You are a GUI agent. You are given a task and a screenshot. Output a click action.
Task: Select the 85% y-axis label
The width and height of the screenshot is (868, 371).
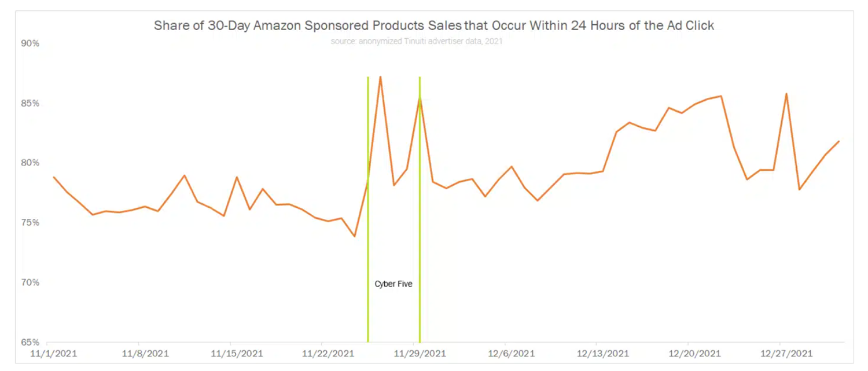coord(31,104)
